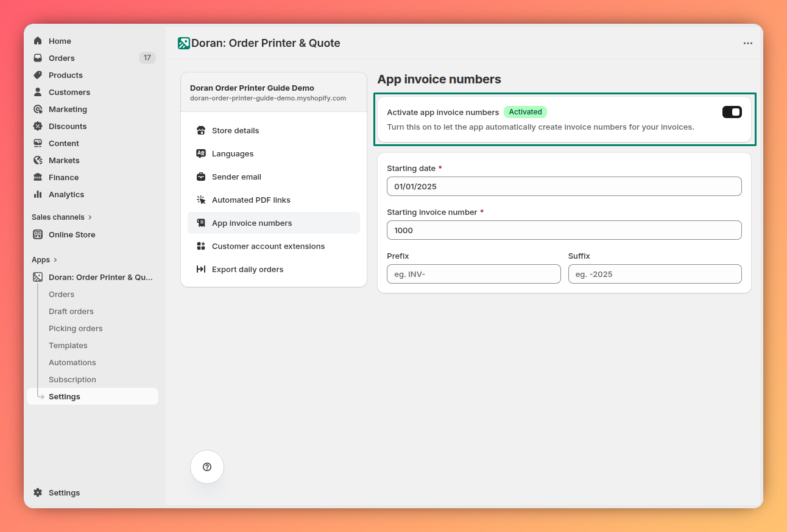Go to the Orders page showing 17
The image size is (787, 532).
click(x=61, y=58)
